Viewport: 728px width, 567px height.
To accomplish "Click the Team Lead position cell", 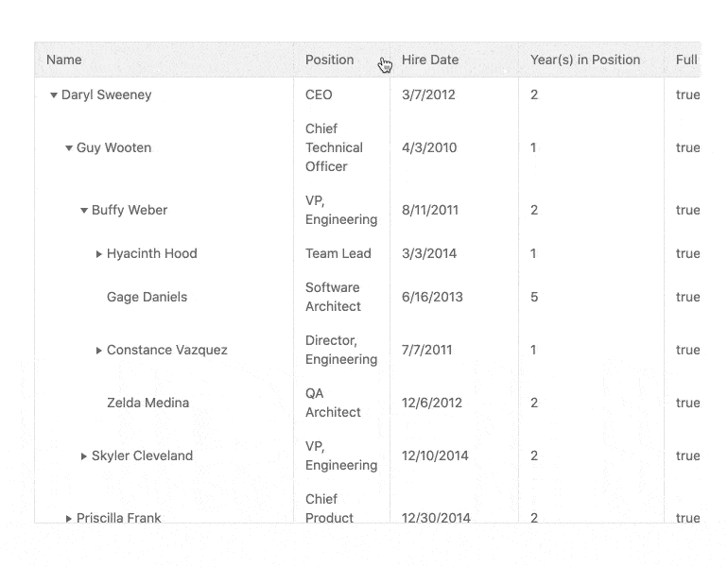I will pos(338,253).
